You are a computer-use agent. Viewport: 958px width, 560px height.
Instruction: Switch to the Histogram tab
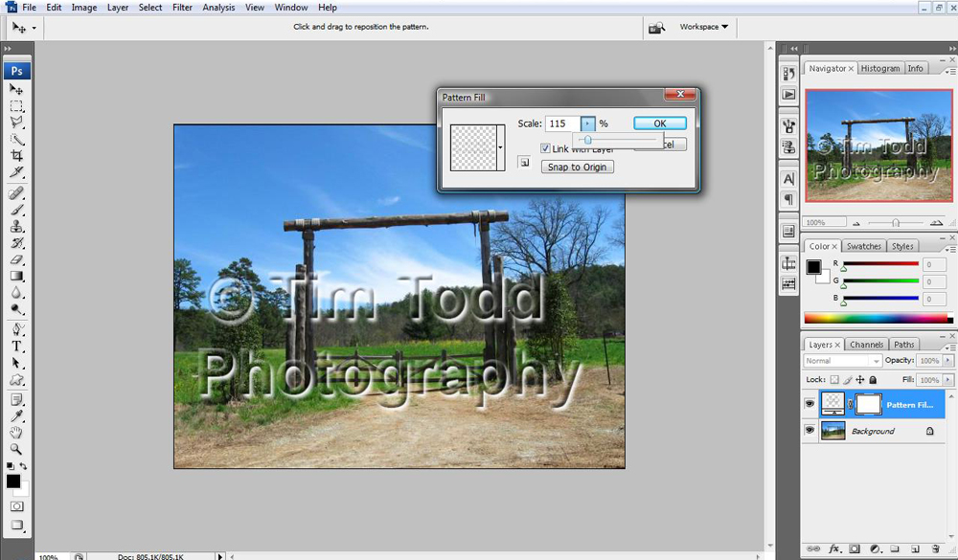click(x=880, y=68)
